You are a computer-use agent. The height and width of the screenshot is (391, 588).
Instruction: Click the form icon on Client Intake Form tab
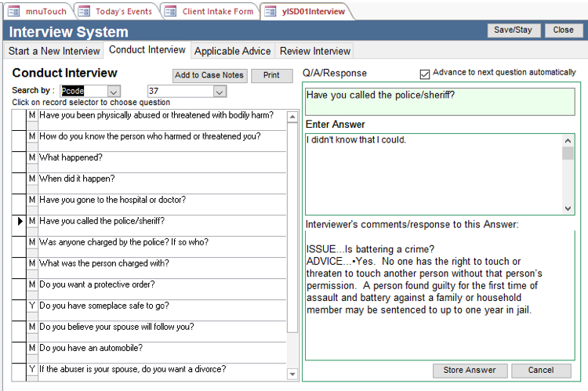(x=170, y=12)
